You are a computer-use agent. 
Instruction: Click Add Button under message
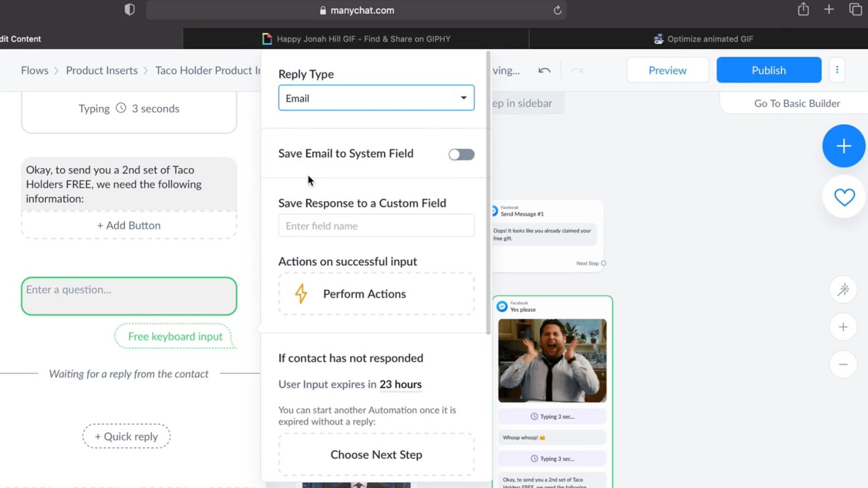129,225
